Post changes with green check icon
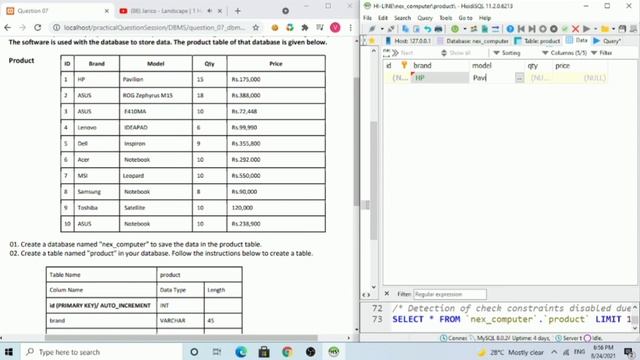Screen dimensions: 640x360 [564, 29]
